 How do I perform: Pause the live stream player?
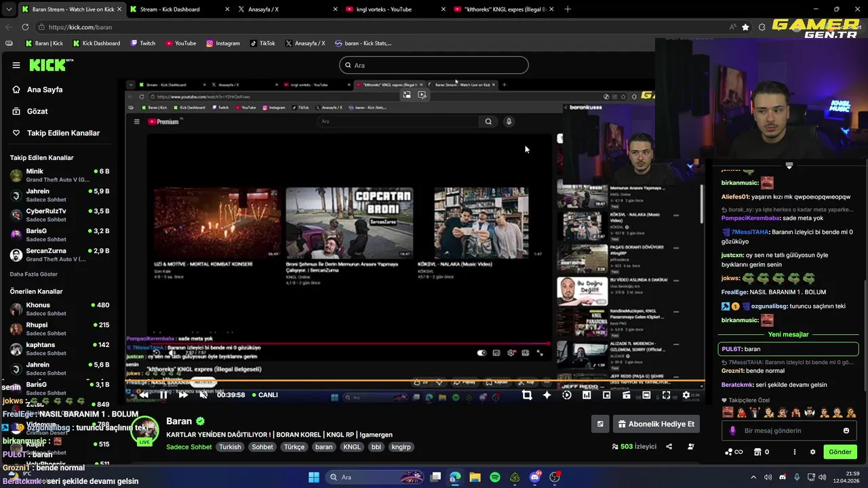click(163, 394)
